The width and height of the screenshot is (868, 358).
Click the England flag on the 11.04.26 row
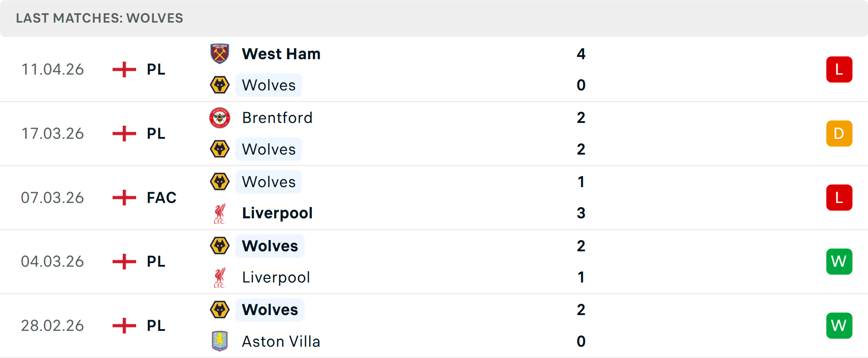click(123, 69)
